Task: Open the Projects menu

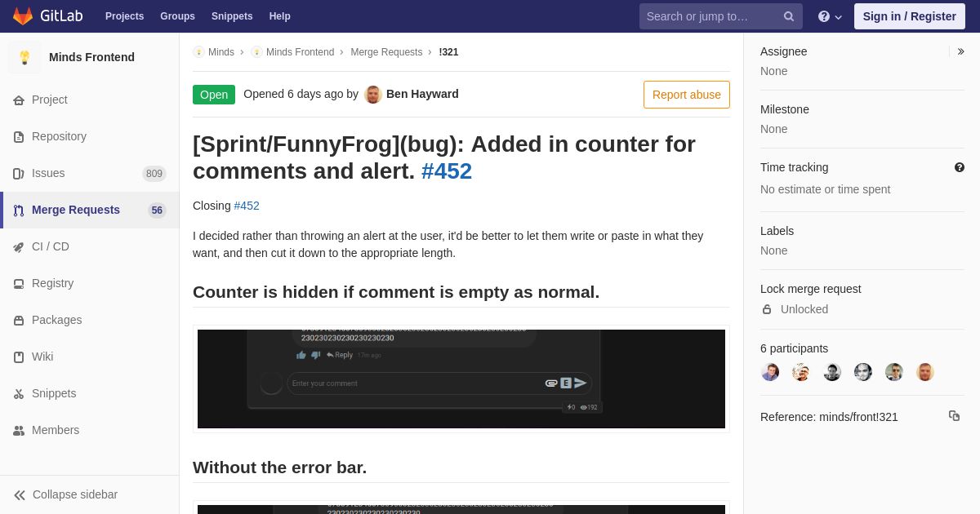Action: click(x=124, y=16)
